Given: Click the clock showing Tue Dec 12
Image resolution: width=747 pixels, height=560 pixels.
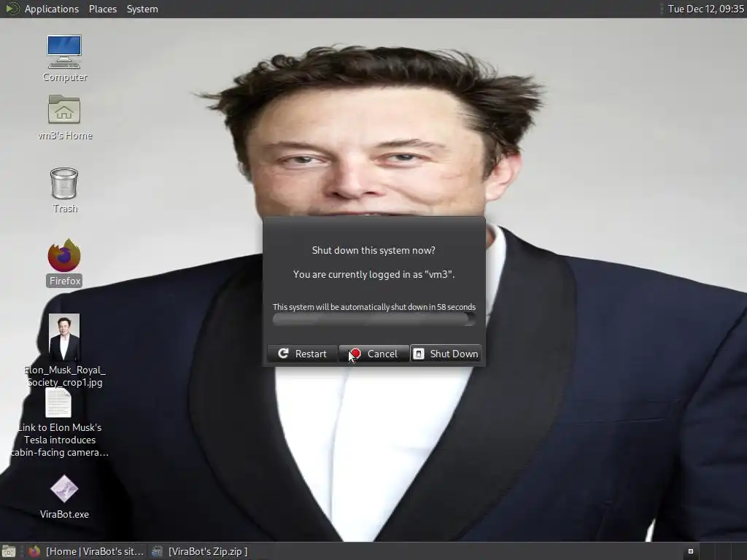Looking at the screenshot, I should [705, 9].
